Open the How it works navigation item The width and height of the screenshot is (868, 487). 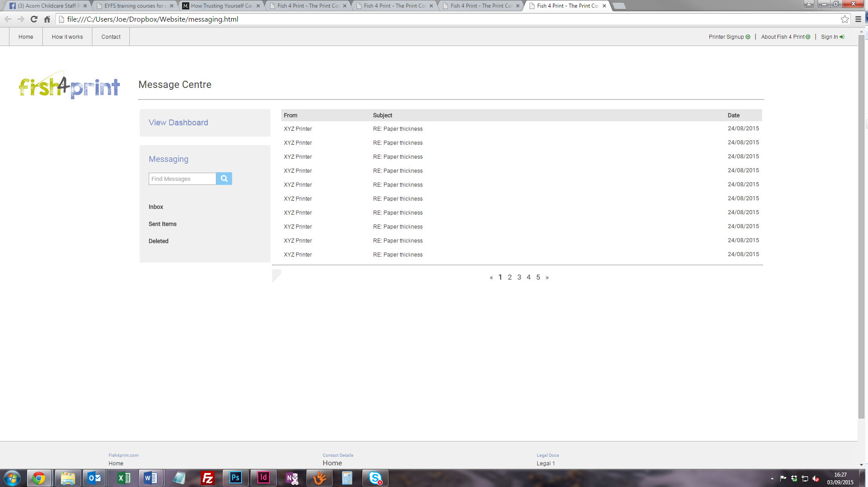point(67,37)
